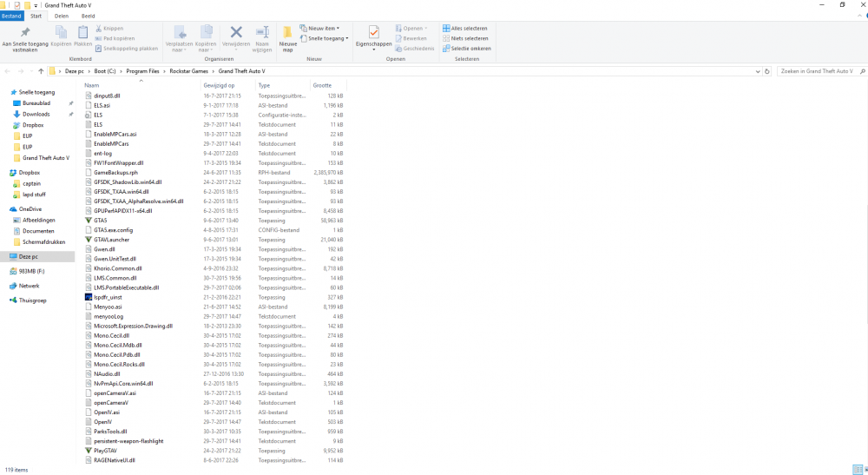Switch to the Start ribbon tab
Image resolution: width=868 pixels, height=475 pixels.
[x=36, y=16]
